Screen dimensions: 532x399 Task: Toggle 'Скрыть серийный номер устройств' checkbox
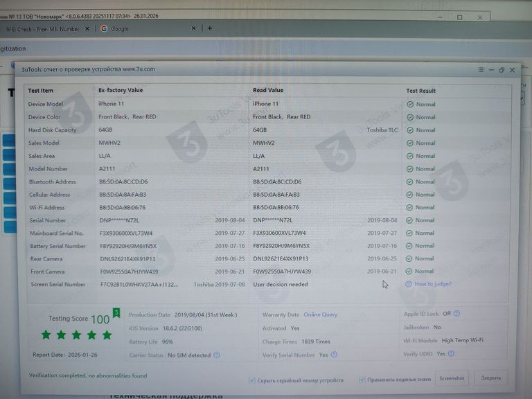pyautogui.click(x=251, y=380)
